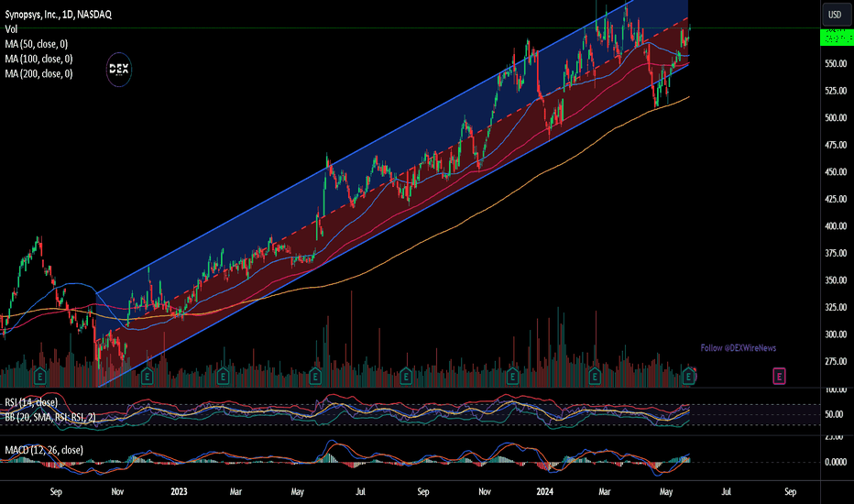
Task: Click the December 2022 earnings E marker
Action: (147, 376)
